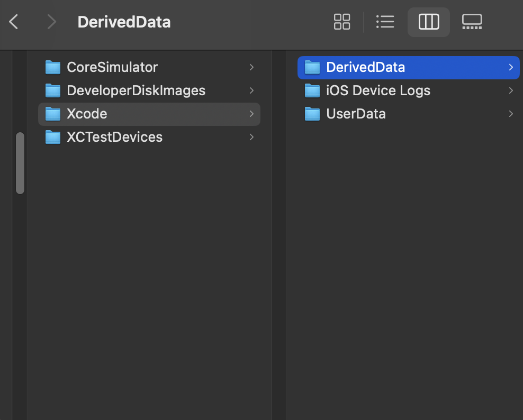Click the chevron on DerivedData row
523x420 pixels.
(x=511, y=67)
